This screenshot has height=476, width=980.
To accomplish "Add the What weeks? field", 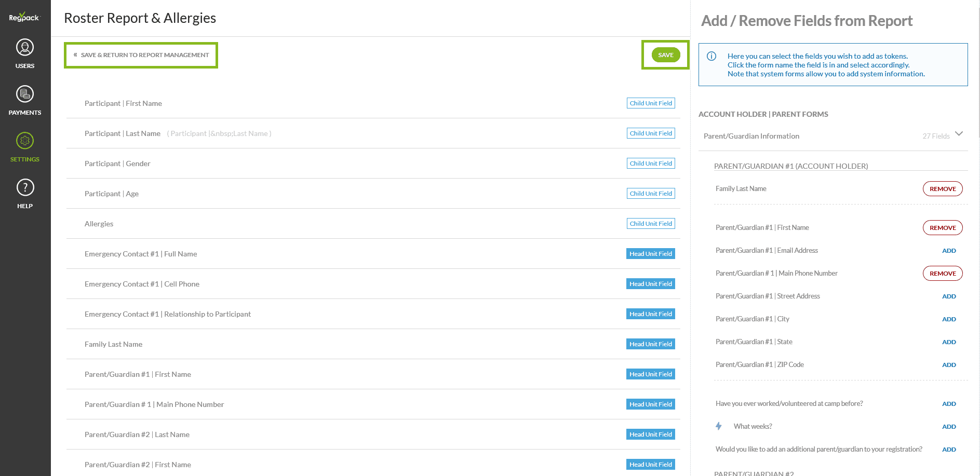I will click(x=948, y=427).
